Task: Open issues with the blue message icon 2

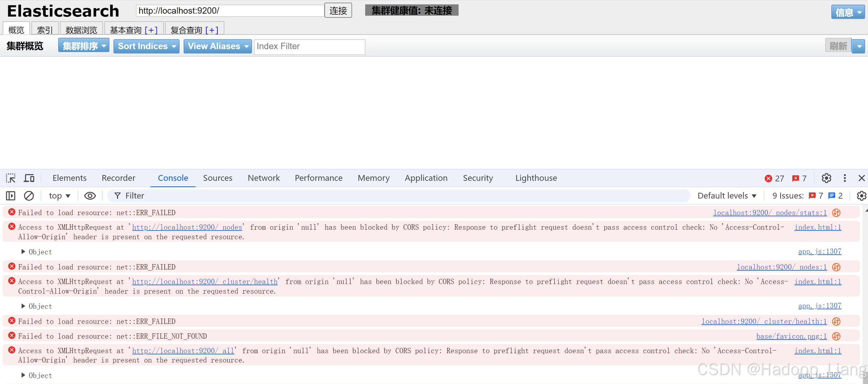Action: pos(835,196)
